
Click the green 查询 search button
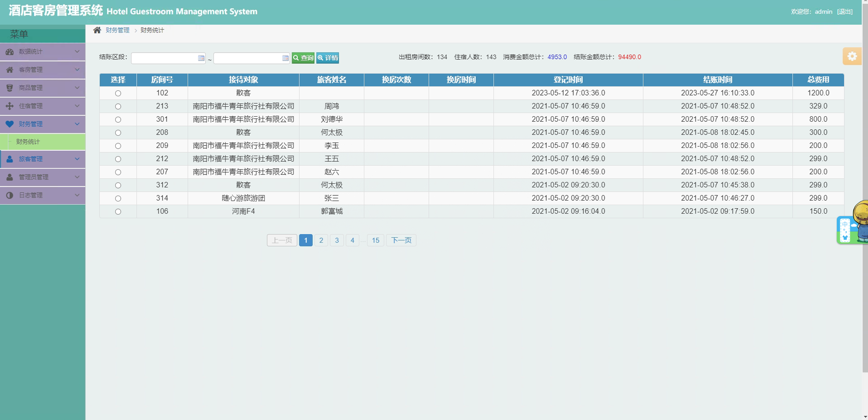[303, 58]
